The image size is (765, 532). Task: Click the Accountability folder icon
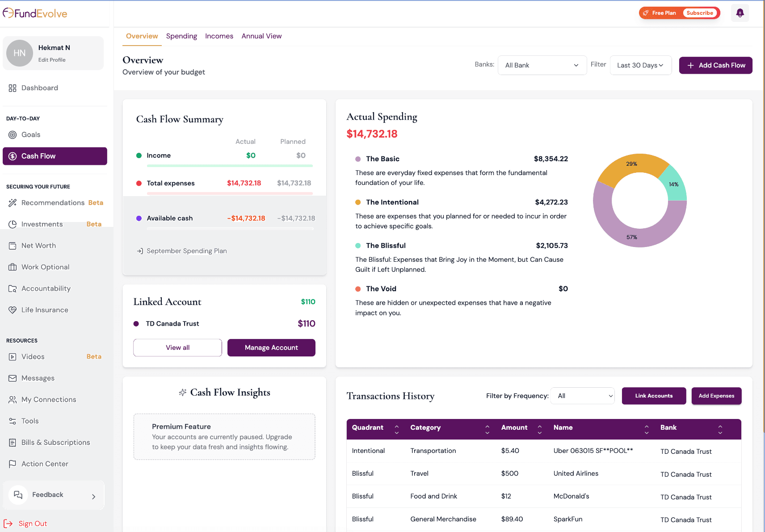click(x=13, y=289)
